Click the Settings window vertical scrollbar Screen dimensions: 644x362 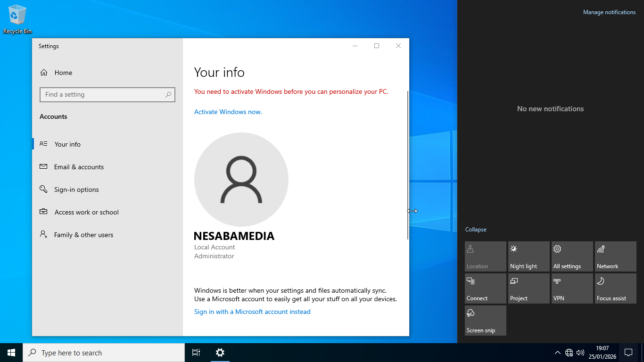click(408, 165)
